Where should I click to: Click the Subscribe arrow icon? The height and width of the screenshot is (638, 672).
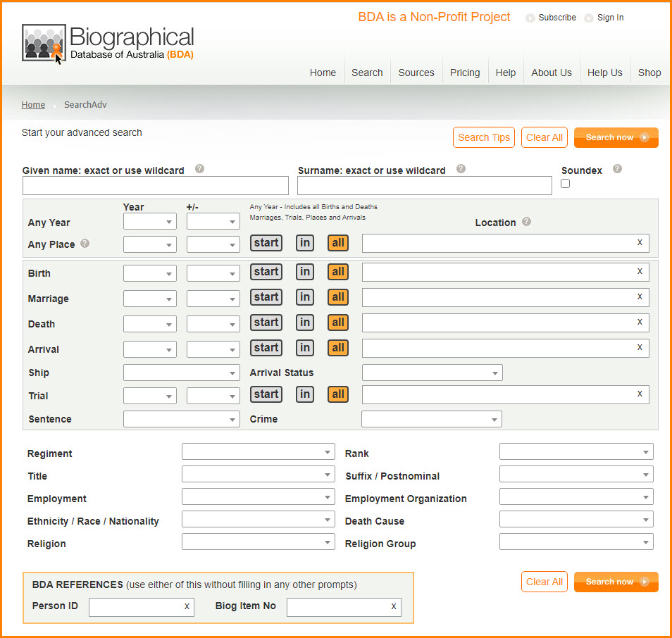[x=530, y=18]
